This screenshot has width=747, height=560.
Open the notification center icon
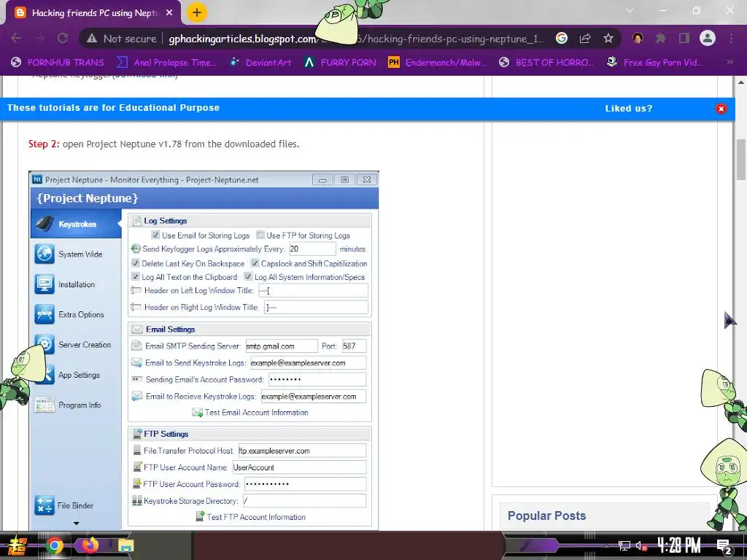[724, 547]
